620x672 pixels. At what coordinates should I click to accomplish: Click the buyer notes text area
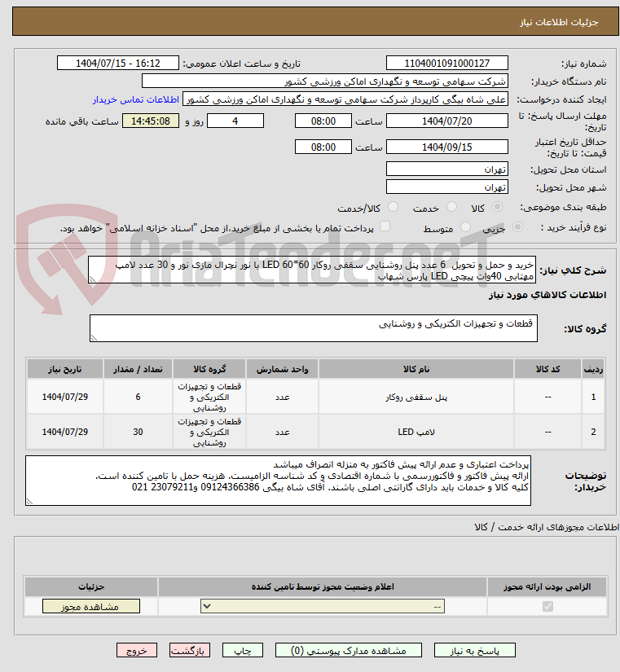click(278, 481)
